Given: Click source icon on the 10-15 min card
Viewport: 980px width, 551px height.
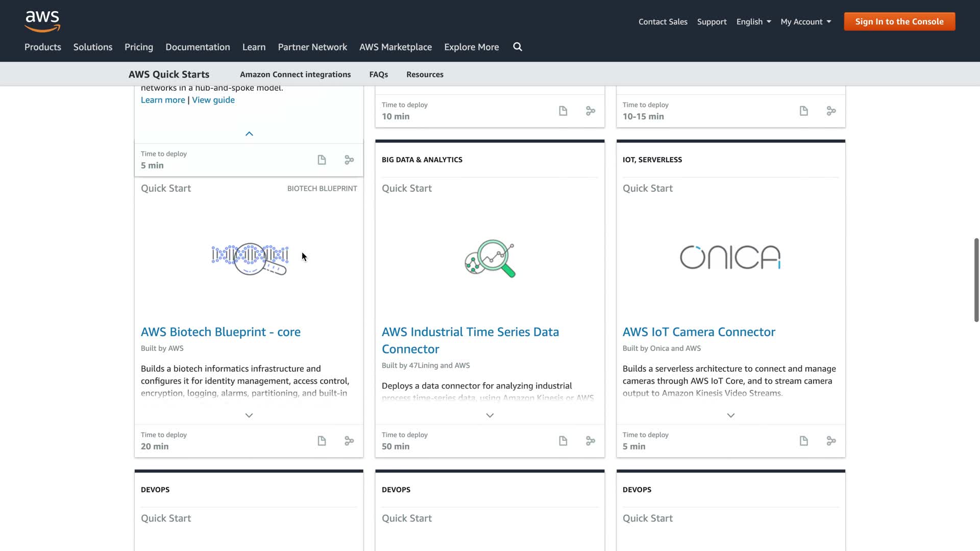Looking at the screenshot, I should (x=831, y=111).
